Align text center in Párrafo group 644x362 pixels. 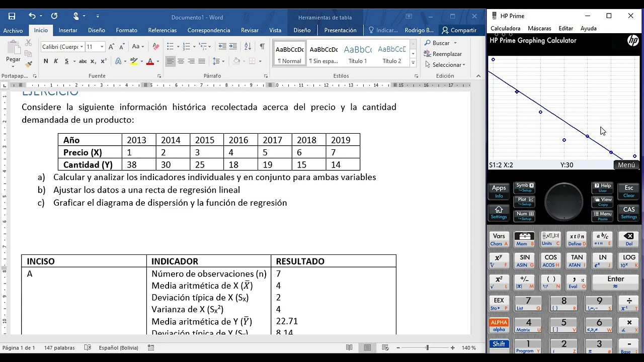coord(181,61)
